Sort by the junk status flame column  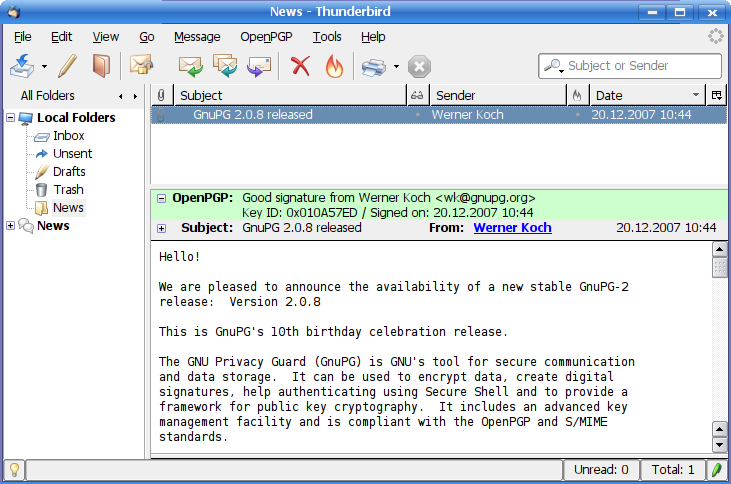577,96
